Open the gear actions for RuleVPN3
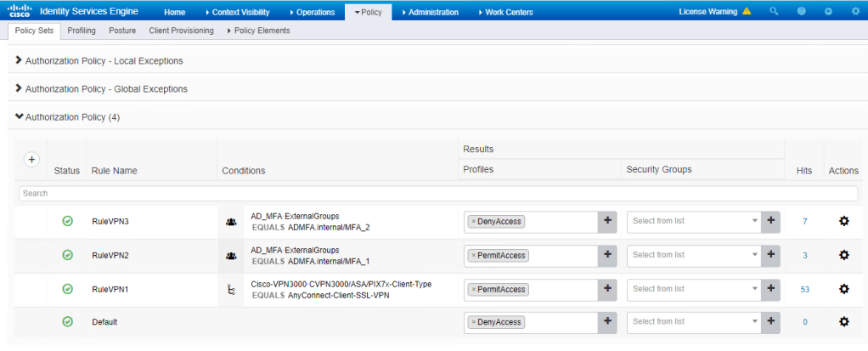The width and height of the screenshot is (868, 351). [843, 221]
